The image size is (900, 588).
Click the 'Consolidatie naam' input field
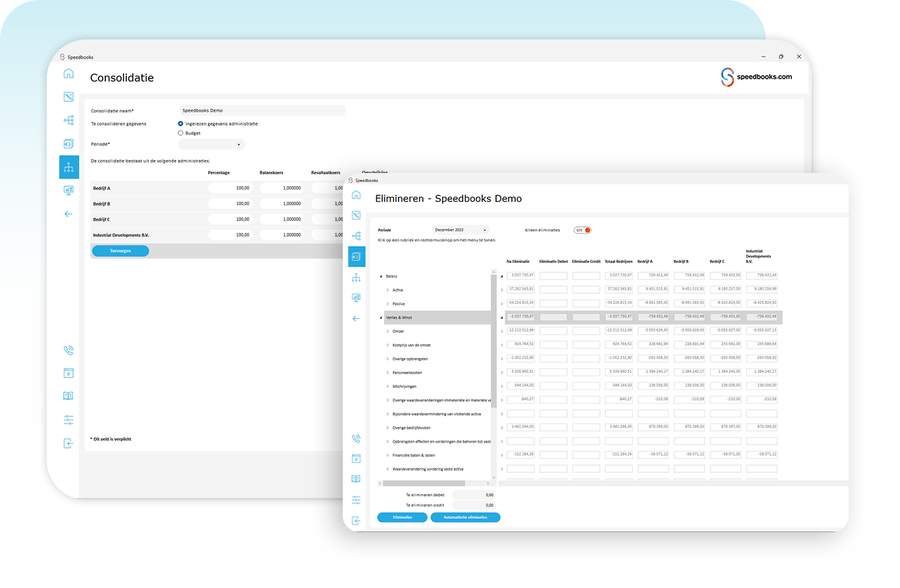tap(262, 110)
